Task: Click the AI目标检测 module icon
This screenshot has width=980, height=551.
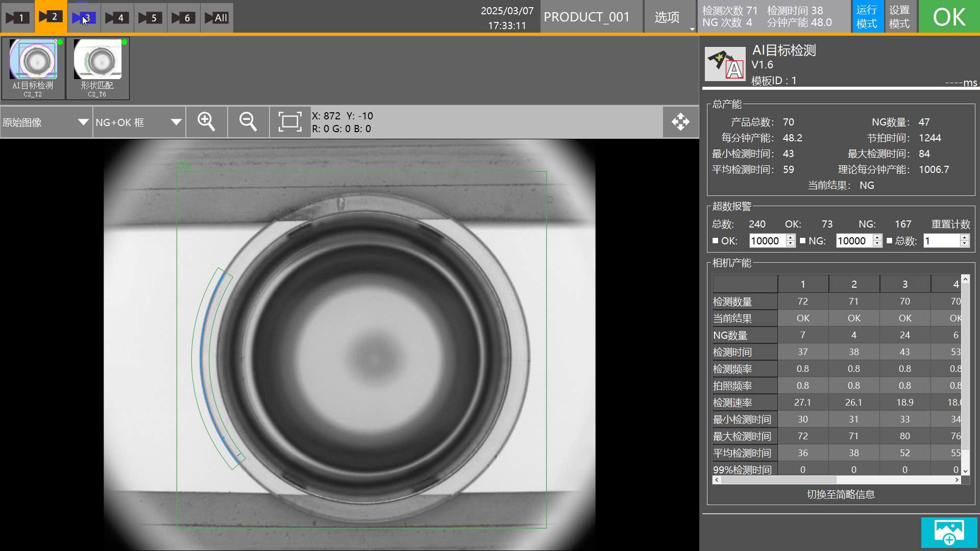Action: click(x=725, y=64)
